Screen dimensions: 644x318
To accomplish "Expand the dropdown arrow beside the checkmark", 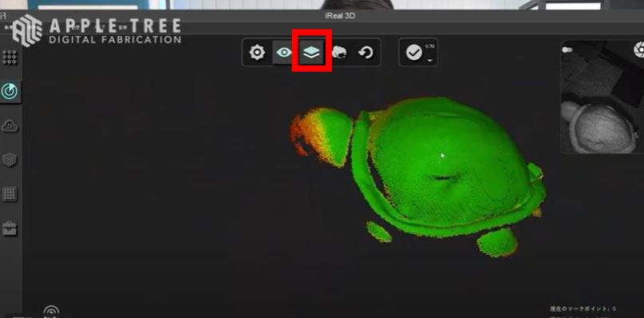I will tap(430, 60).
